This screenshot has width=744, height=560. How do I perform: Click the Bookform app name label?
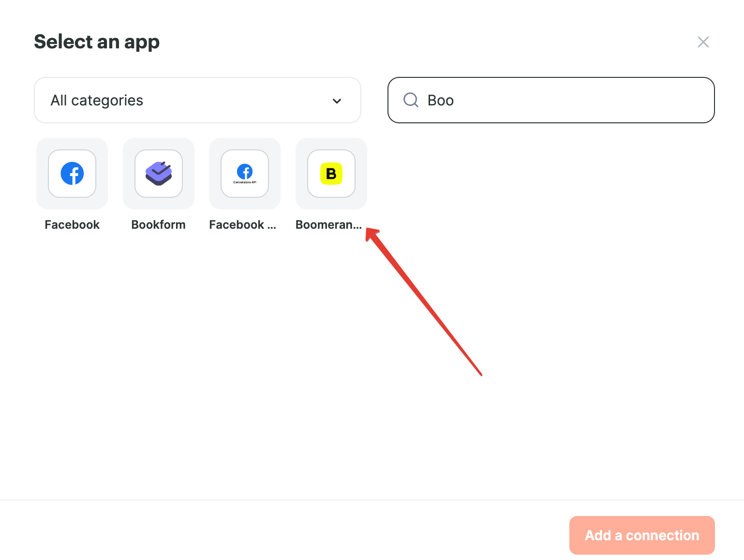pyautogui.click(x=159, y=225)
